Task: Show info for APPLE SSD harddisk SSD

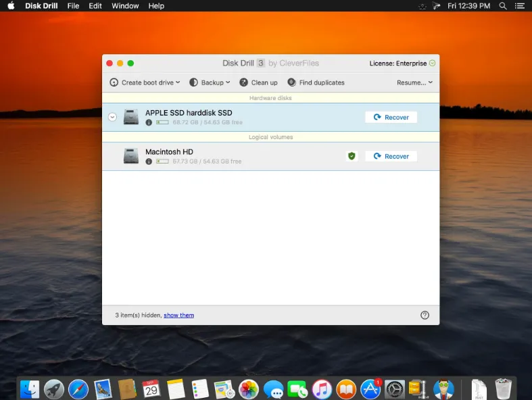Action: click(x=149, y=122)
